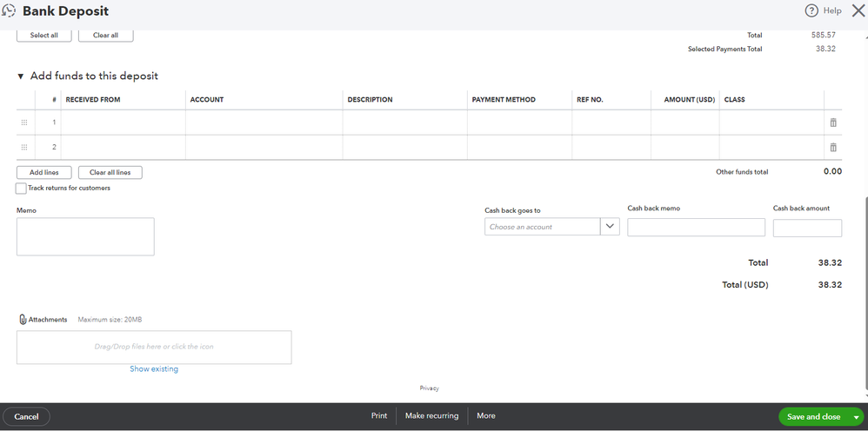868x431 pixels.
Task: Click Make recurring in the bottom bar
Action: 431,415
